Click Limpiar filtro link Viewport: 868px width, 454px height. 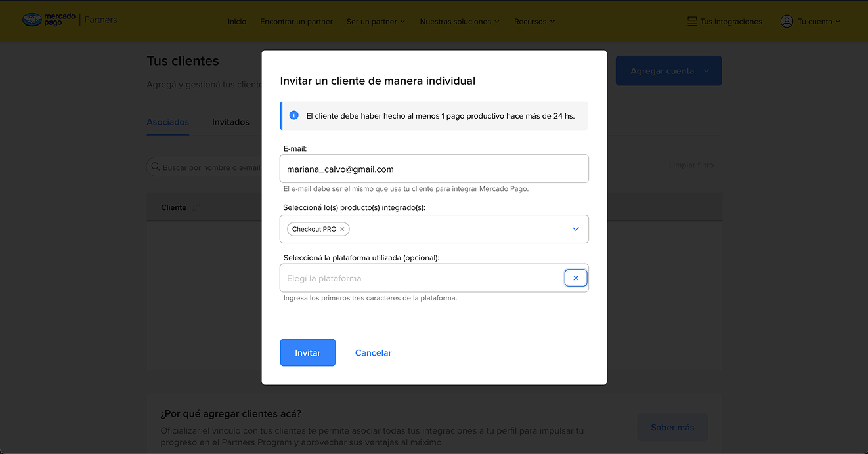pyautogui.click(x=691, y=165)
